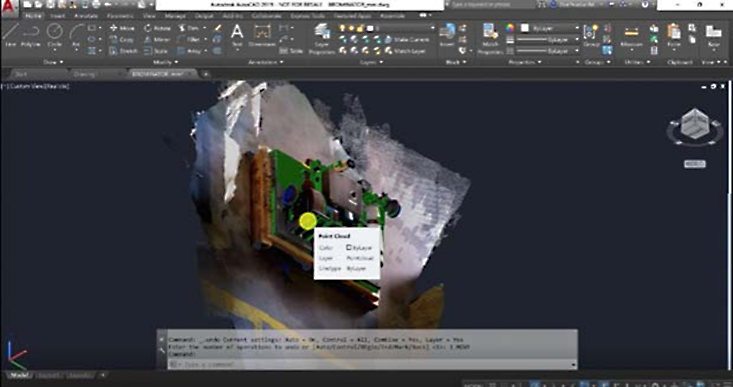This screenshot has height=387, width=733.
Task: Switch to the Manage ribbon tab
Action: (175, 15)
